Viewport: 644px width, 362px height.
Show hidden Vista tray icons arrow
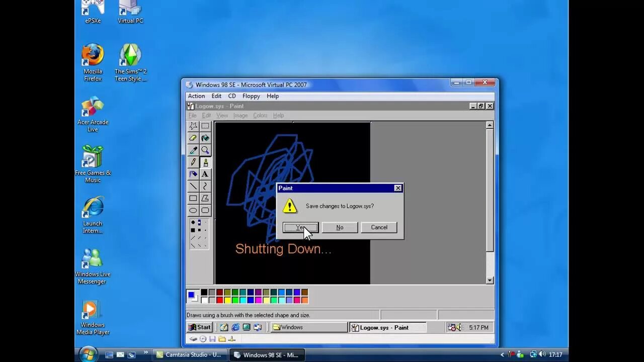click(502, 355)
